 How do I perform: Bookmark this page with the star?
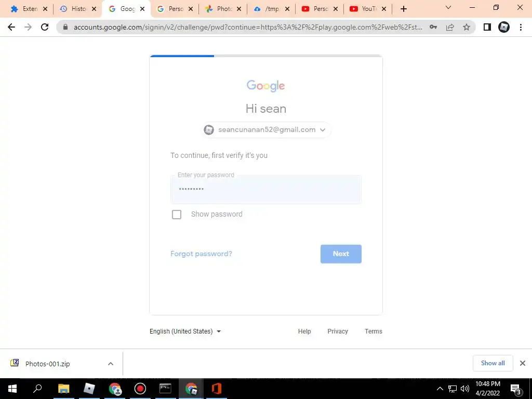(467, 27)
